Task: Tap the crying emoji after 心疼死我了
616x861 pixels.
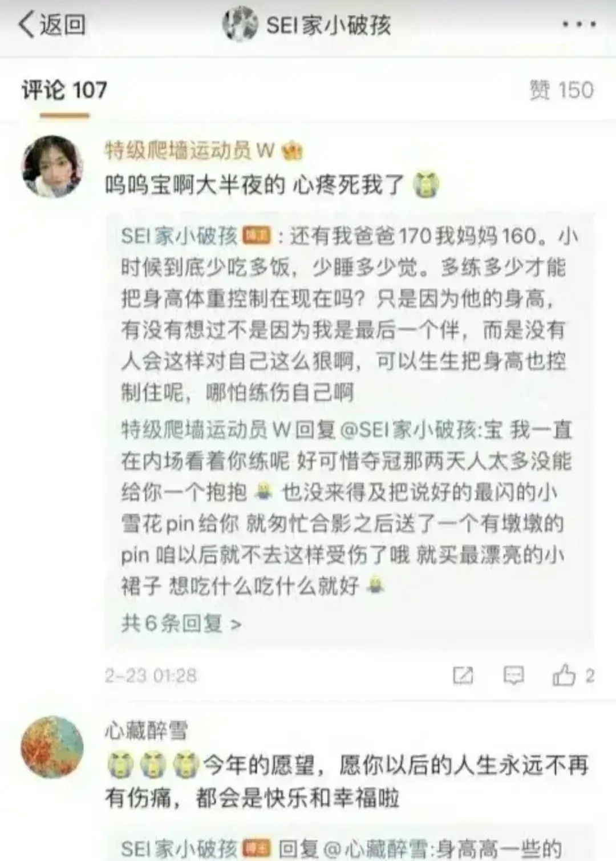Action: [x=426, y=185]
